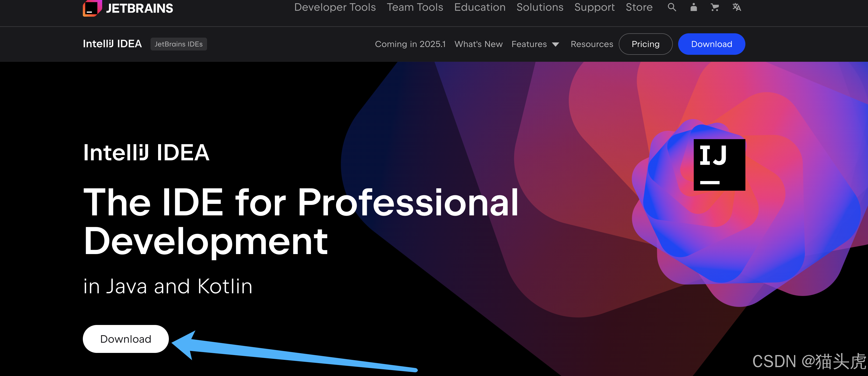This screenshot has width=868, height=376.
Task: View the Pricing page
Action: pos(645,44)
